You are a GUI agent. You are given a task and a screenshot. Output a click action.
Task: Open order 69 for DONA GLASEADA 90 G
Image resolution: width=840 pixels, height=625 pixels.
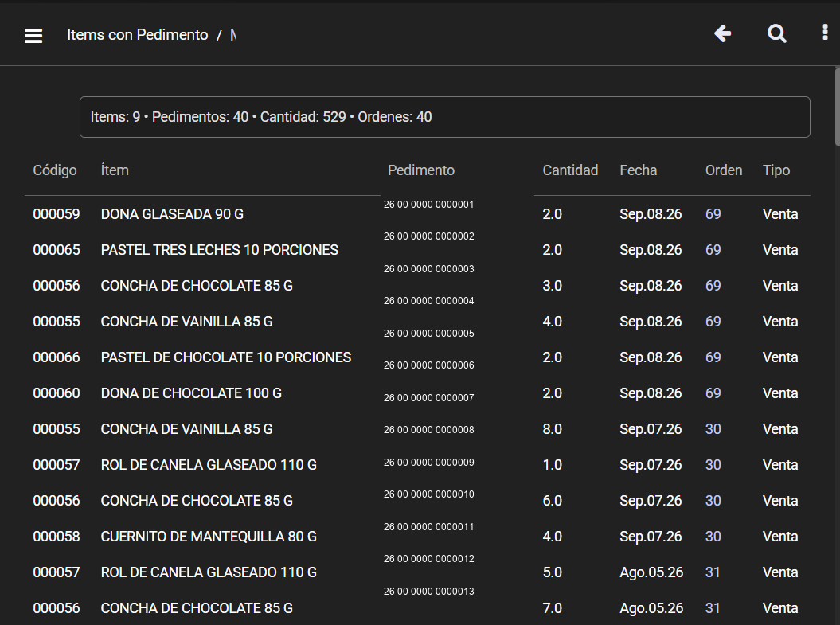click(713, 214)
